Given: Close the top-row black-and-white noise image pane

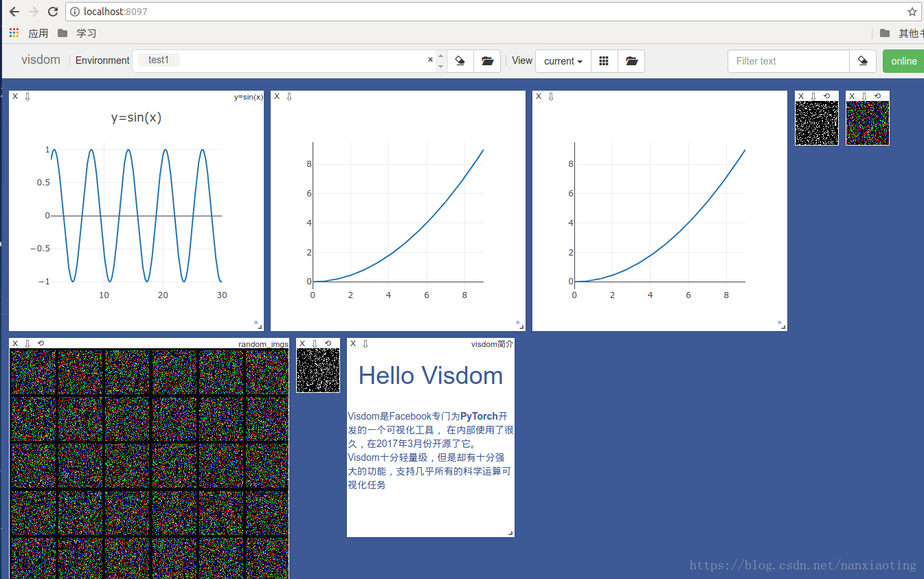Looking at the screenshot, I should pyautogui.click(x=801, y=96).
